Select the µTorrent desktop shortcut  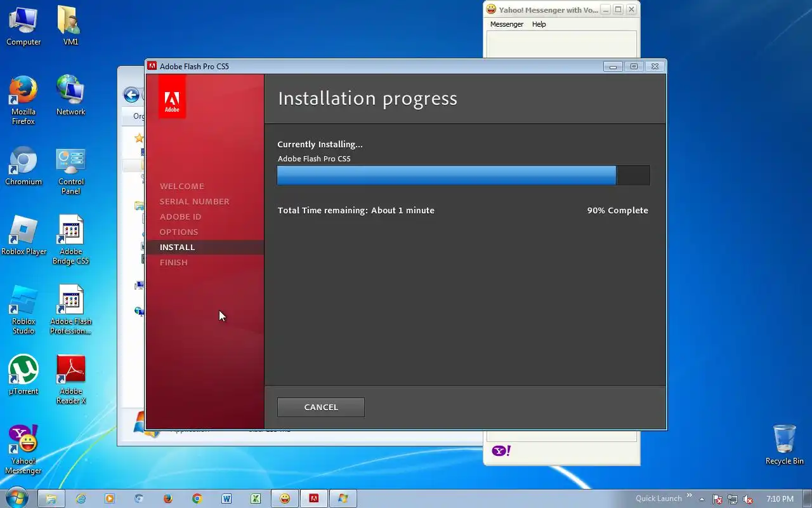[23, 375]
